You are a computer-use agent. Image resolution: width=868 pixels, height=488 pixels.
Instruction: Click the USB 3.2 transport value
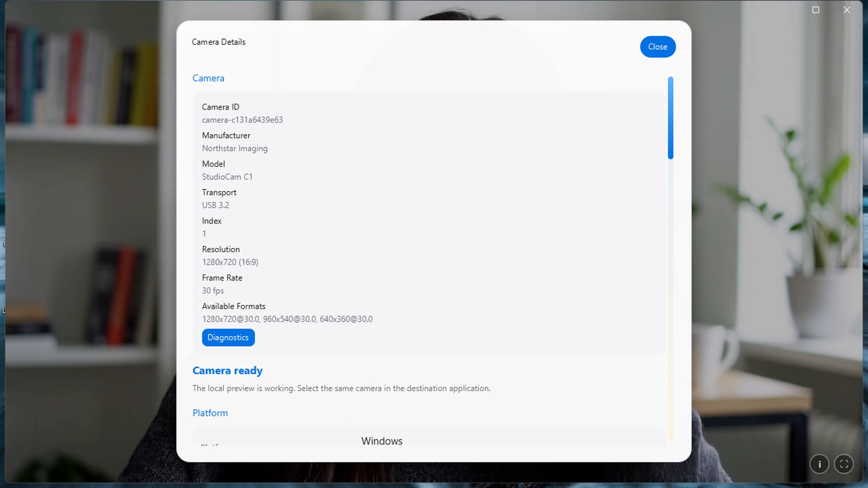(216, 205)
